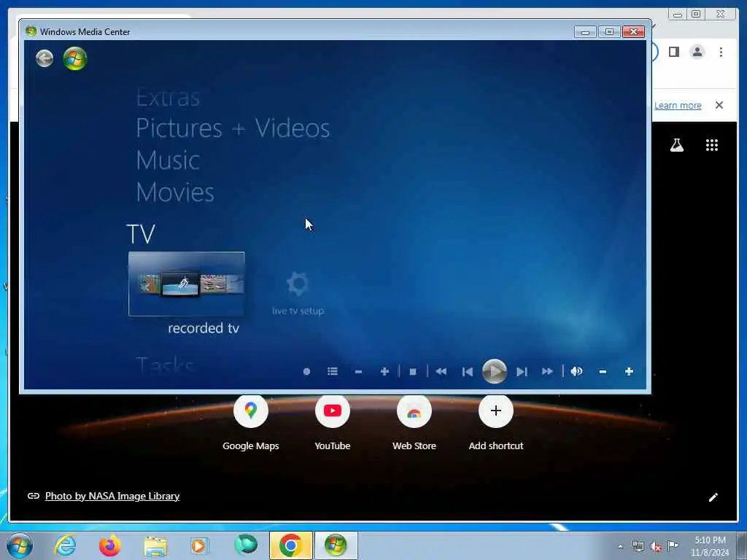Open Chrome Labs flask icon
The height and width of the screenshot is (560, 747).
[x=677, y=145]
